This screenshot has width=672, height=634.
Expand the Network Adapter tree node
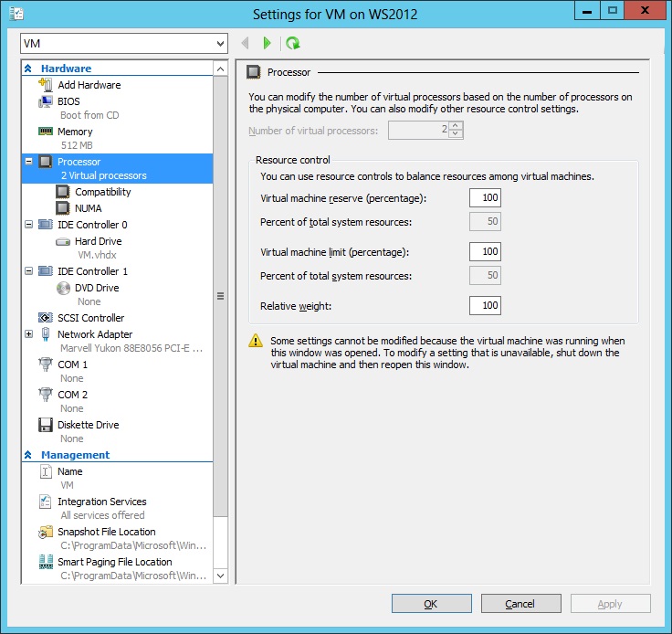(x=28, y=334)
